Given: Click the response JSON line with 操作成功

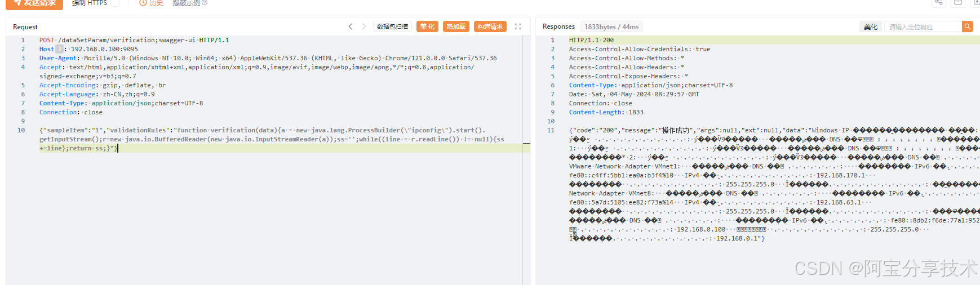Looking at the screenshot, I should pyautogui.click(x=774, y=130).
